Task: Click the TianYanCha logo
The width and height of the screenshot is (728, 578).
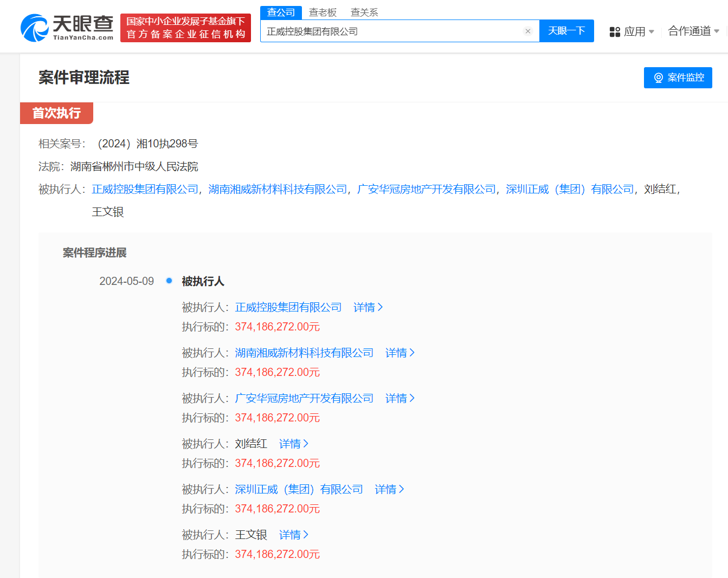Action: pos(67,28)
